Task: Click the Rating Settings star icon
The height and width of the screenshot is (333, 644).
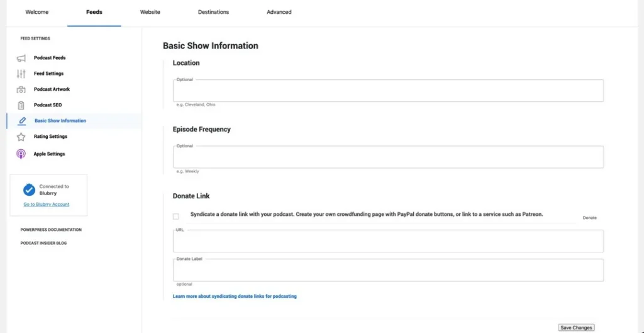Action: (21, 137)
